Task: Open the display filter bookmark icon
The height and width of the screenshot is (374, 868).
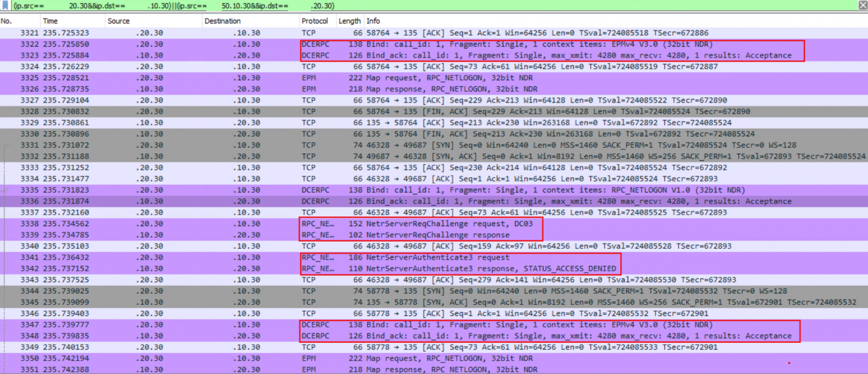Action: coord(6,6)
